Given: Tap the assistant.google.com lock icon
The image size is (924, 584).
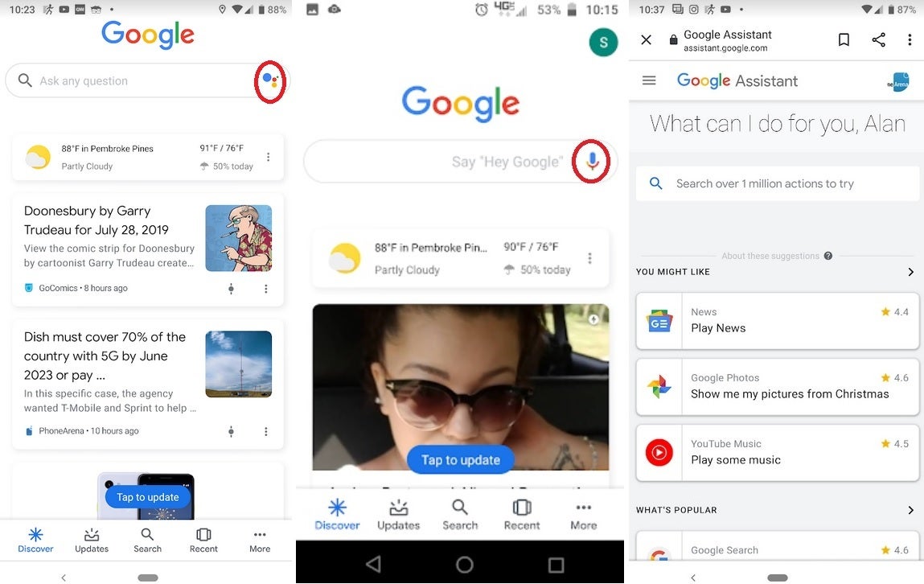Looking at the screenshot, I should coord(673,39).
